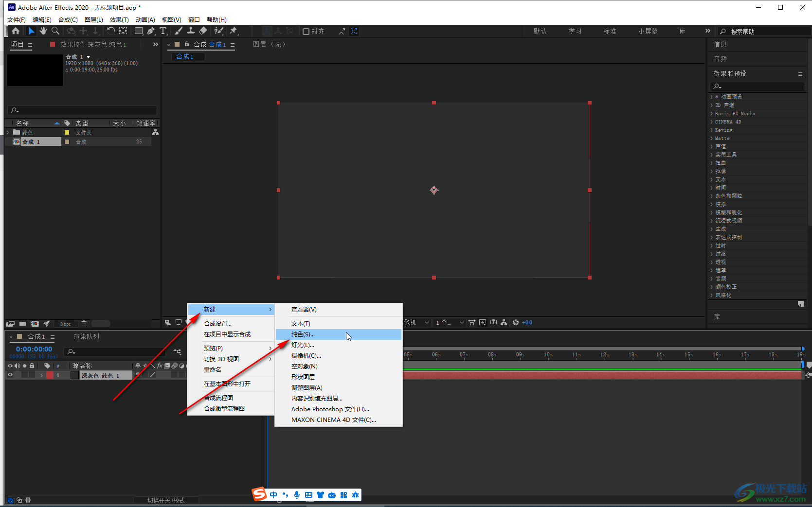Screen dimensions: 812x507
Task: Select the Clone Stamp tool
Action: coord(191,31)
